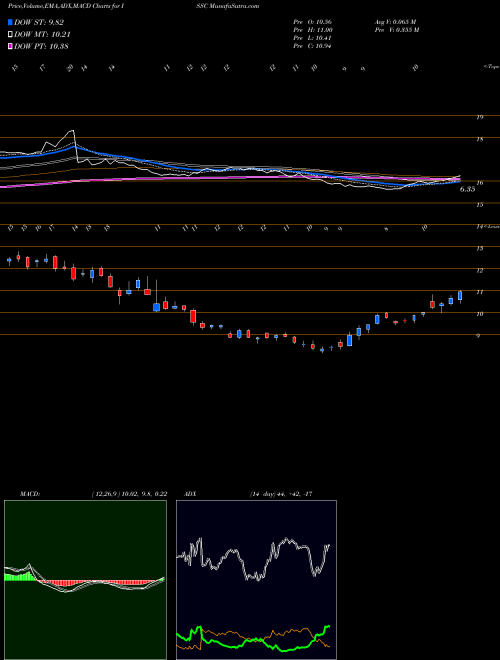Click the '6.35' label on EMA chart
This screenshot has width=500, height=660.
(468, 189)
